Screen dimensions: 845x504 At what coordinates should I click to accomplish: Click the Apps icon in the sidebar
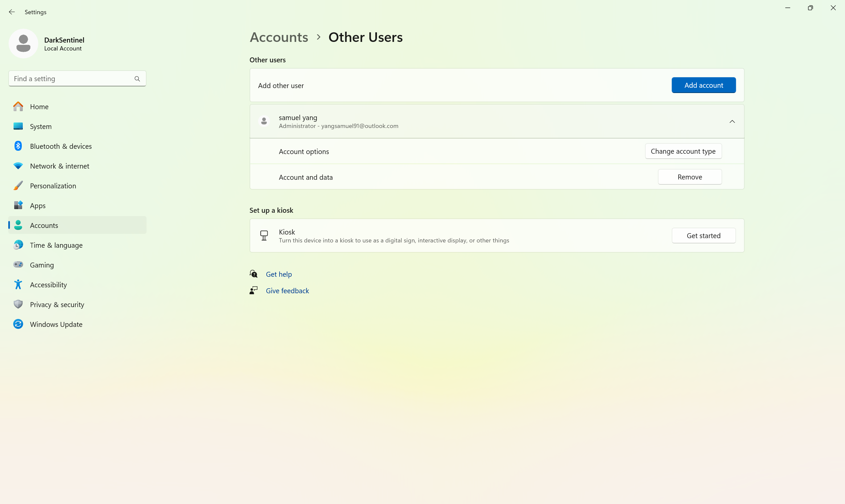coord(18,205)
